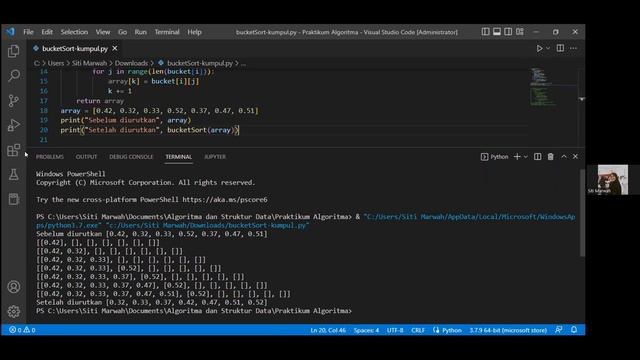Close the bucketSort-kumpul.py tab
Screen dimensions: 640x360
pyautogui.click(x=115, y=48)
